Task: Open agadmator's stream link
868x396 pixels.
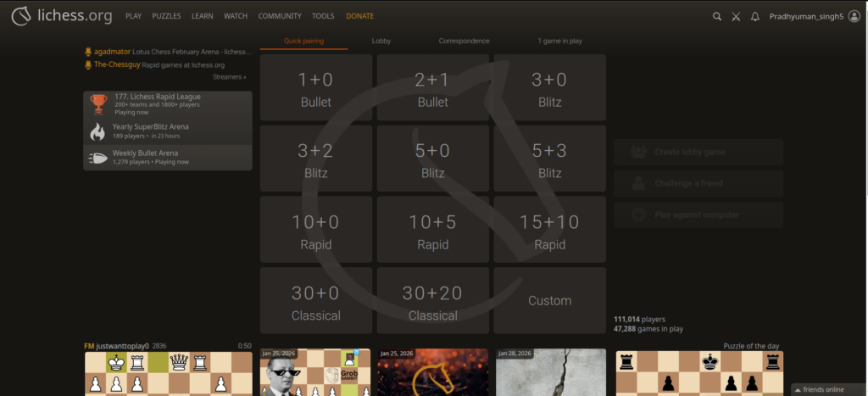Action: click(x=169, y=52)
